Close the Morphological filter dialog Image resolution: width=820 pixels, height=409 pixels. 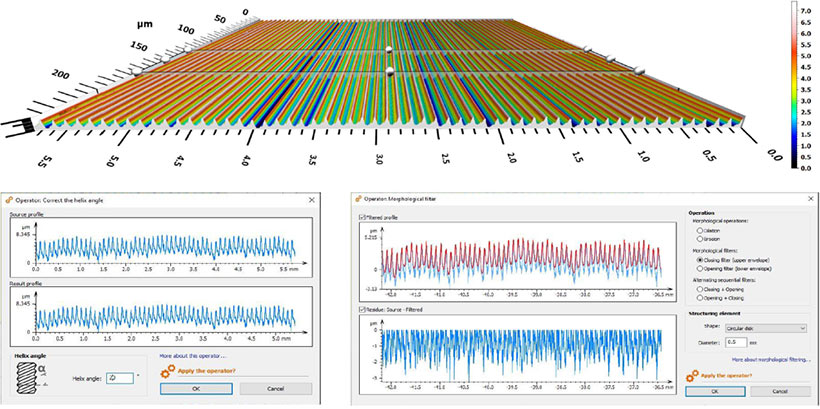coord(810,200)
